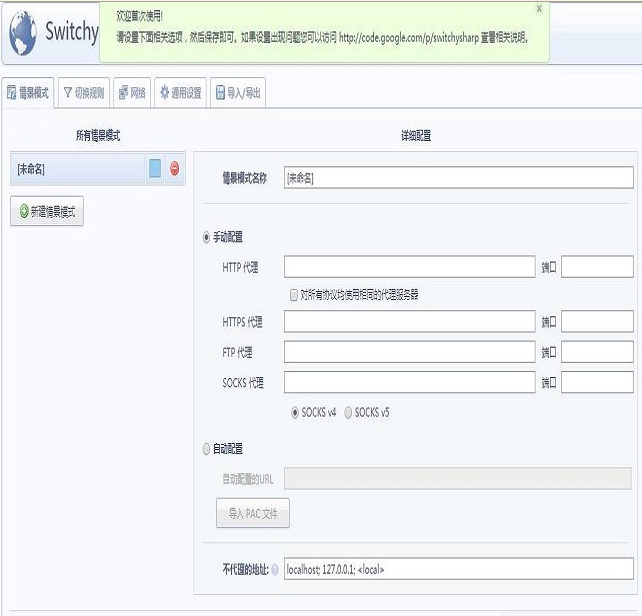Image resolution: width=642 pixels, height=616 pixels.
Task: Switch to the 通用设置 tab
Action: click(181, 93)
